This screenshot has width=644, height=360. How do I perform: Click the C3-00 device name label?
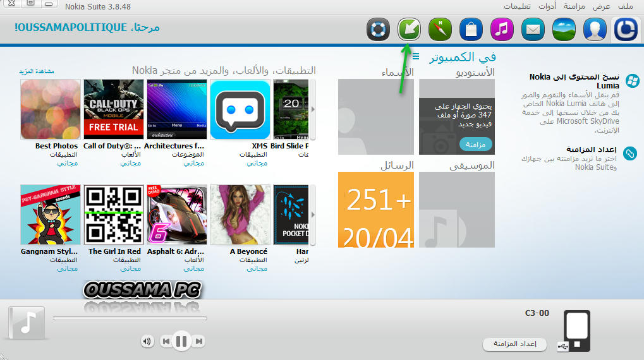tap(537, 313)
